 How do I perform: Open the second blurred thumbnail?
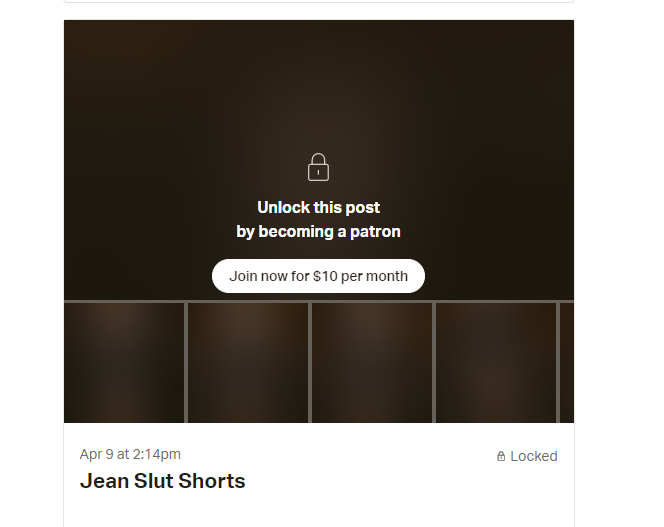click(x=248, y=363)
